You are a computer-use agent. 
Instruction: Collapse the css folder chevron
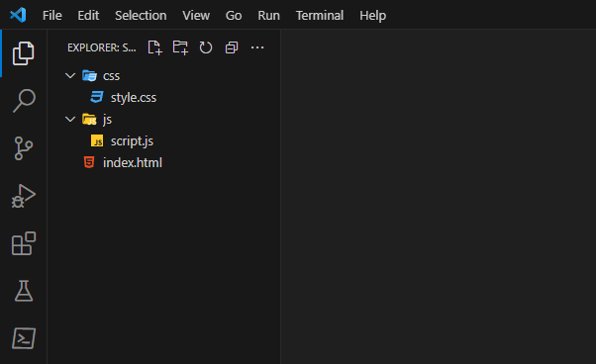coord(70,75)
